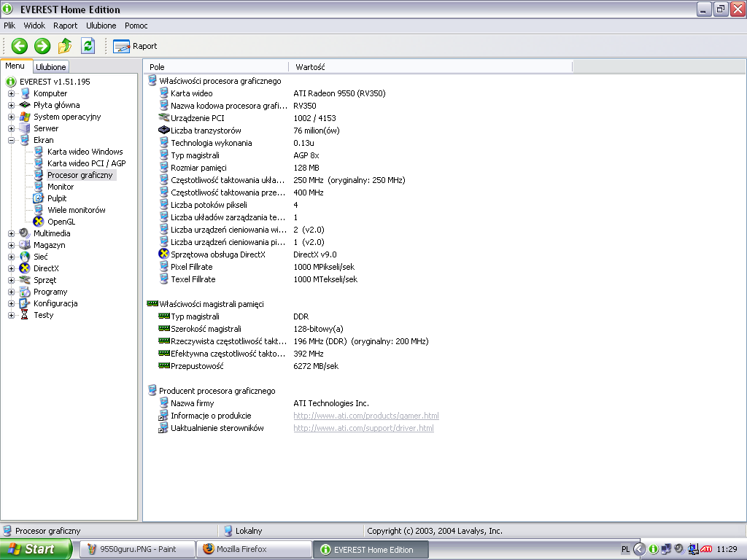Click the PL language indicator
Screen dimensions: 747x560
coord(625,549)
